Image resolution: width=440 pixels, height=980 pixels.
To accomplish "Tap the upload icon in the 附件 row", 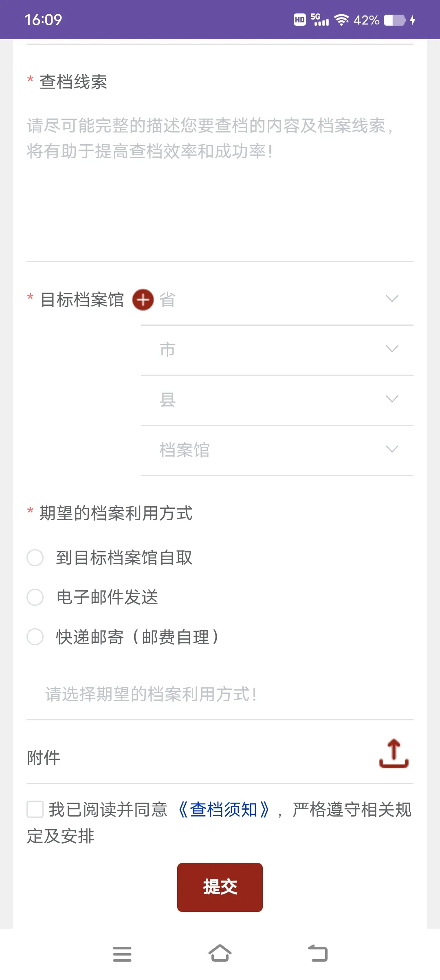I will [x=394, y=753].
